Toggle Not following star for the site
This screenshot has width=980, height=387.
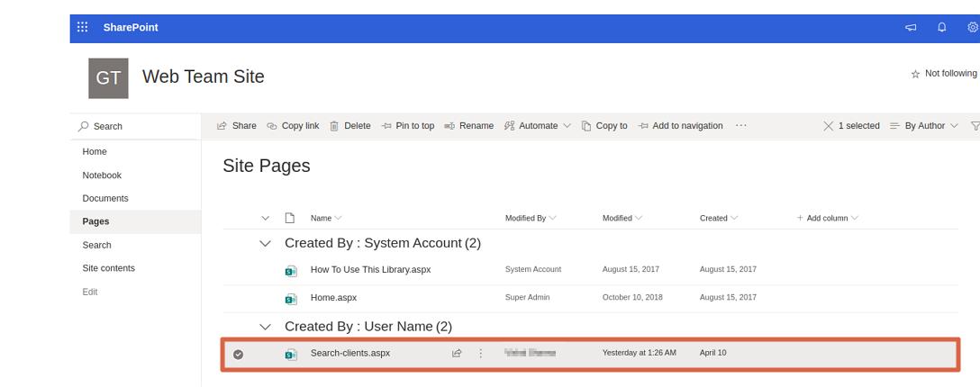(915, 74)
